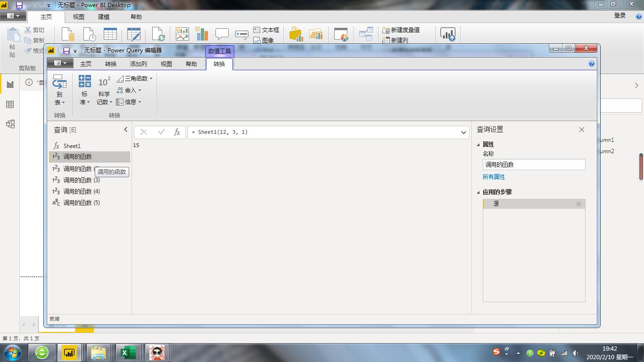The image size is (644, 362).
Task: Open the Power BI Desktop file menu button
Action: 13,16
